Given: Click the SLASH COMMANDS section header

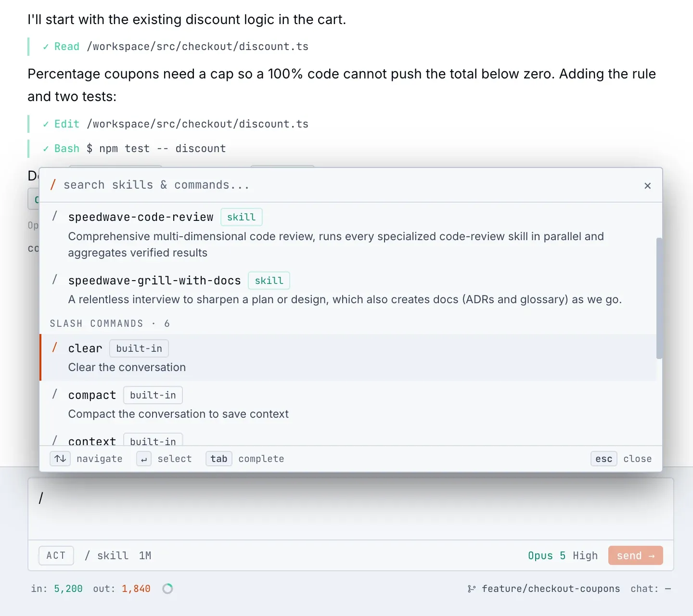Looking at the screenshot, I should pos(110,323).
